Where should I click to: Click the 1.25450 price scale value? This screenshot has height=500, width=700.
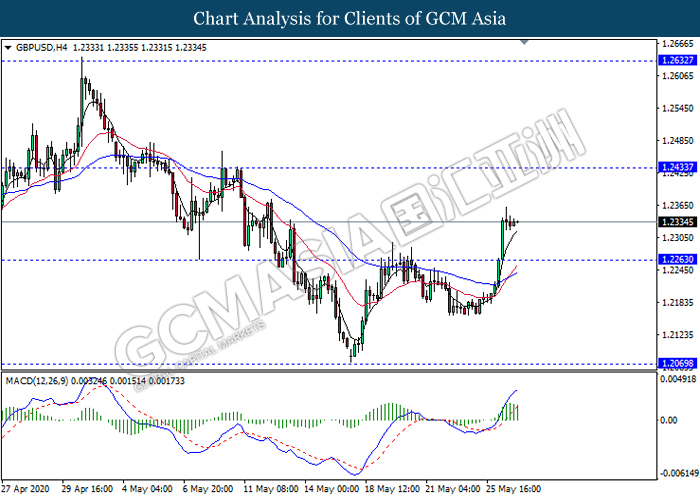[678, 108]
